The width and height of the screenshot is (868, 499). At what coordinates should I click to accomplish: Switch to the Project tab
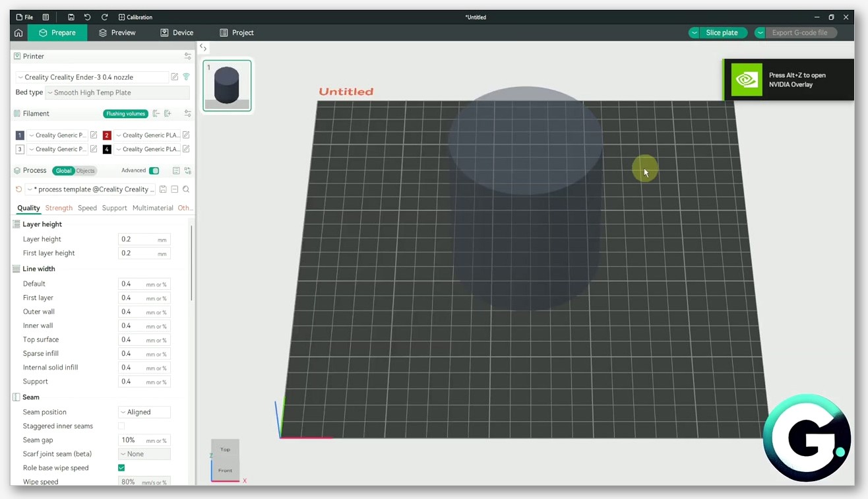(237, 32)
